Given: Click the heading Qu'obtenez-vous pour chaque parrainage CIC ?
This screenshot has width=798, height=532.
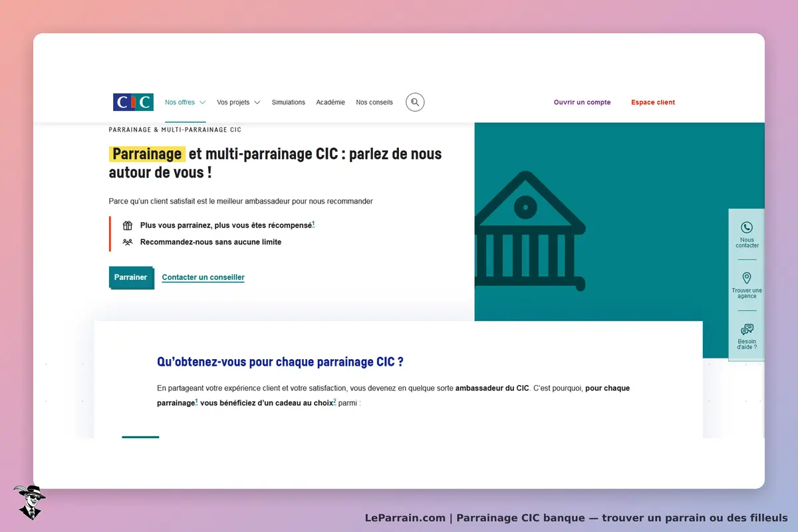Looking at the screenshot, I should click(280, 362).
